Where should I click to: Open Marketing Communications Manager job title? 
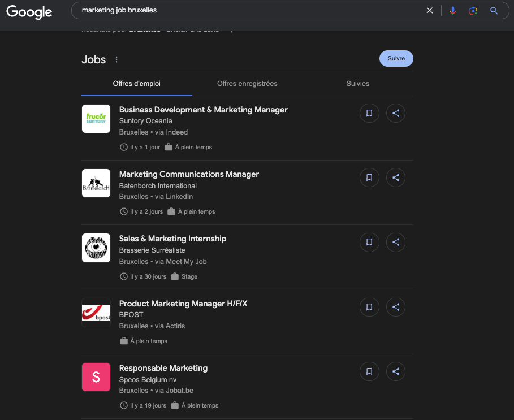coord(189,174)
